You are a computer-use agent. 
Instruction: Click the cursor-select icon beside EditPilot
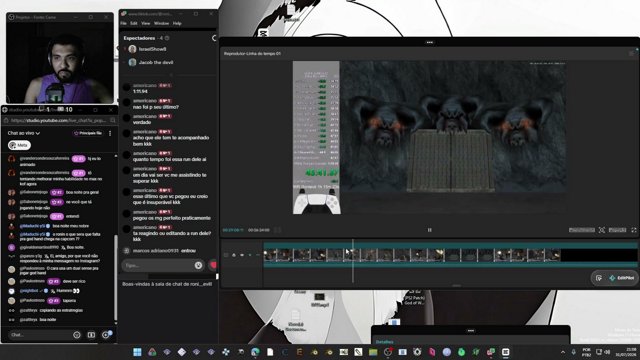[x=599, y=278]
